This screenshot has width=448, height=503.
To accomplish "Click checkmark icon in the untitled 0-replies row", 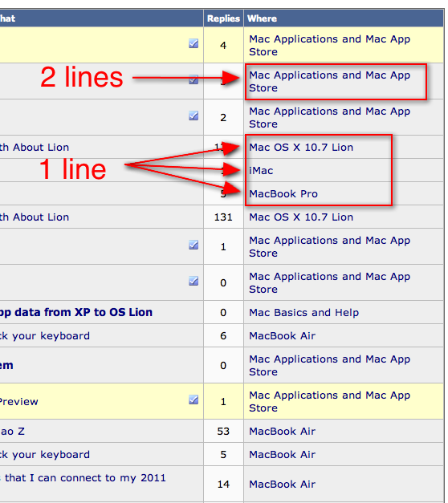I will tap(193, 281).
